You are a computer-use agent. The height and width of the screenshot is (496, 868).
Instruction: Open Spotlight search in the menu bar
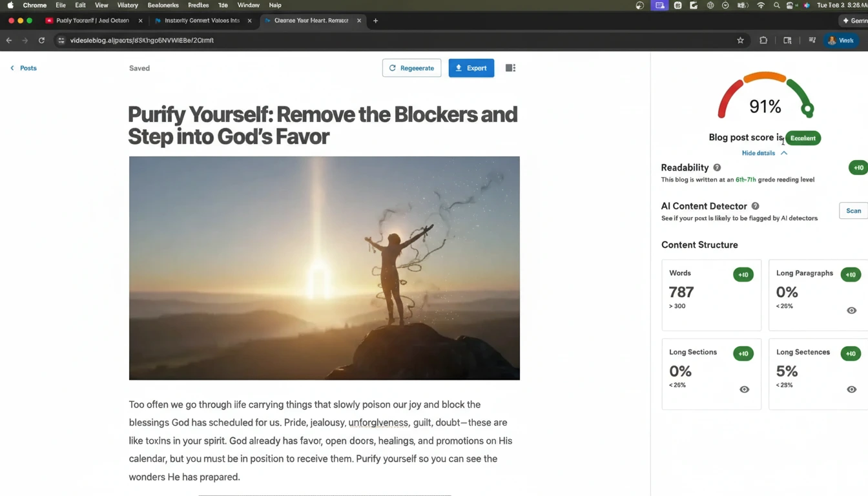(776, 5)
